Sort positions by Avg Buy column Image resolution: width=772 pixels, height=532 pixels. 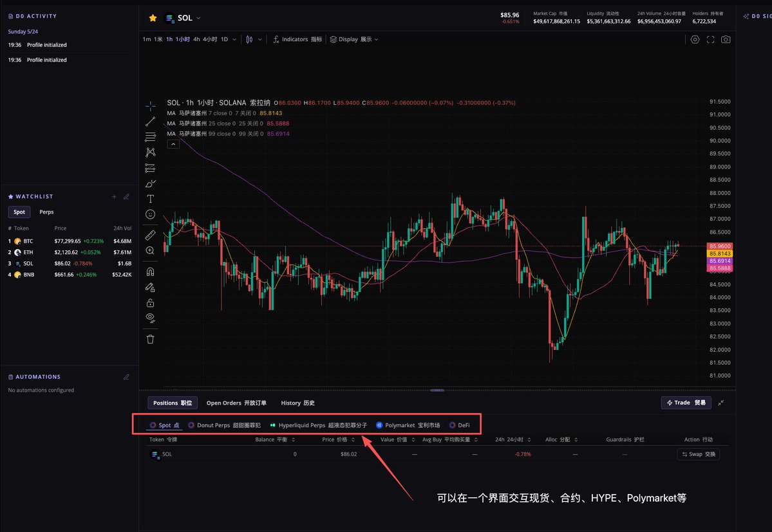click(449, 439)
